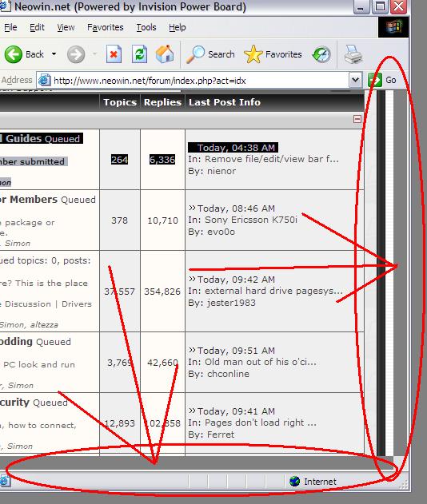The height and width of the screenshot is (504, 427).
Task: Click the Print printer icon
Action: tap(353, 54)
